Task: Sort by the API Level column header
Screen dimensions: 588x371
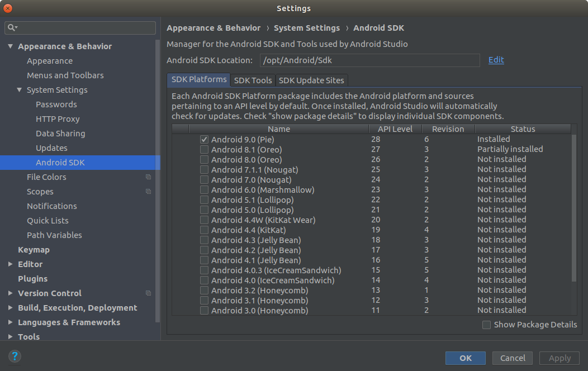Action: tap(395, 129)
